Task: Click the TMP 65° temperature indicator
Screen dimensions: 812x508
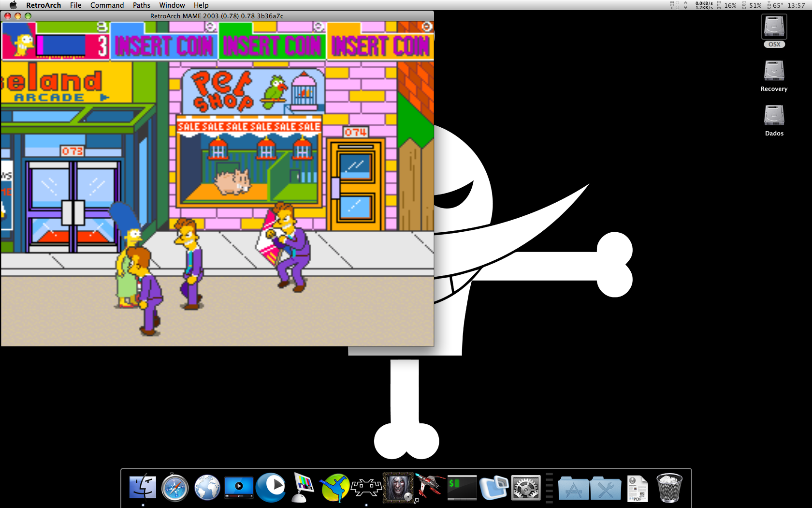Action: [x=775, y=5]
